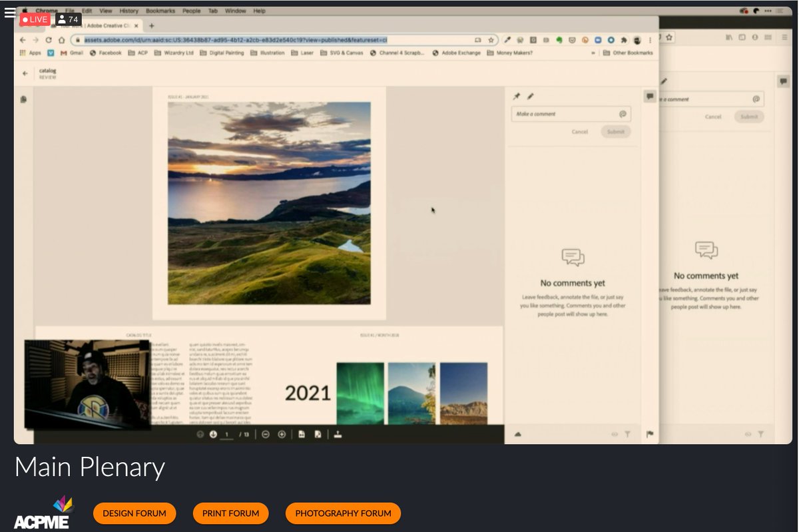The height and width of the screenshot is (532, 799).
Task: Open the DESIGN FORUM session
Action: pyautogui.click(x=134, y=513)
